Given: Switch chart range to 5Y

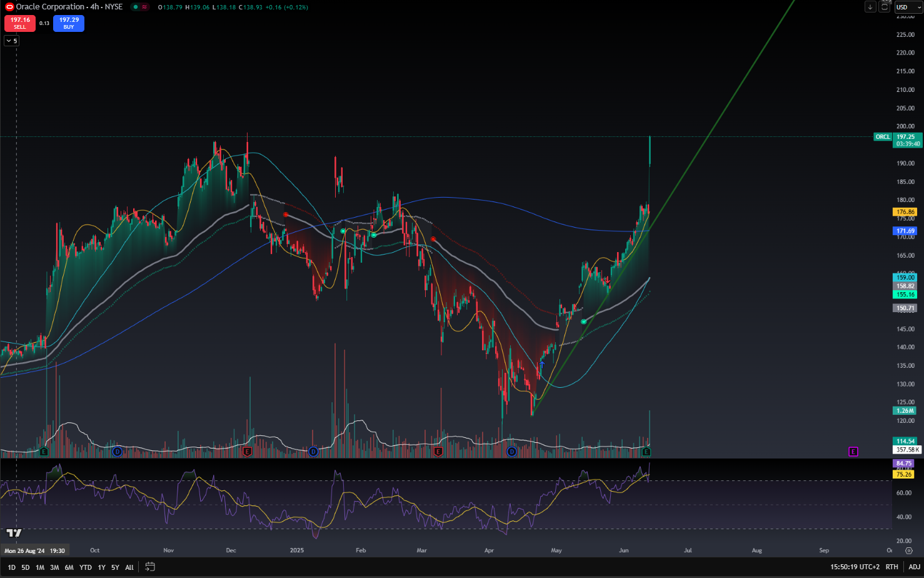Looking at the screenshot, I should click(x=115, y=567).
